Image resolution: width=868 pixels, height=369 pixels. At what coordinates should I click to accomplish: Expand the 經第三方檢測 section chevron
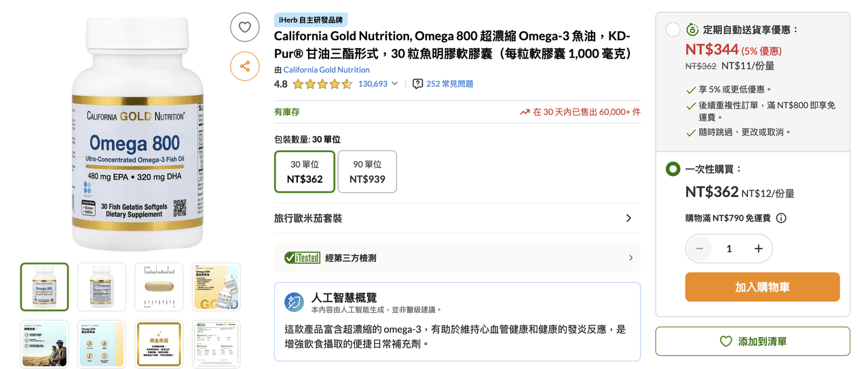point(630,258)
